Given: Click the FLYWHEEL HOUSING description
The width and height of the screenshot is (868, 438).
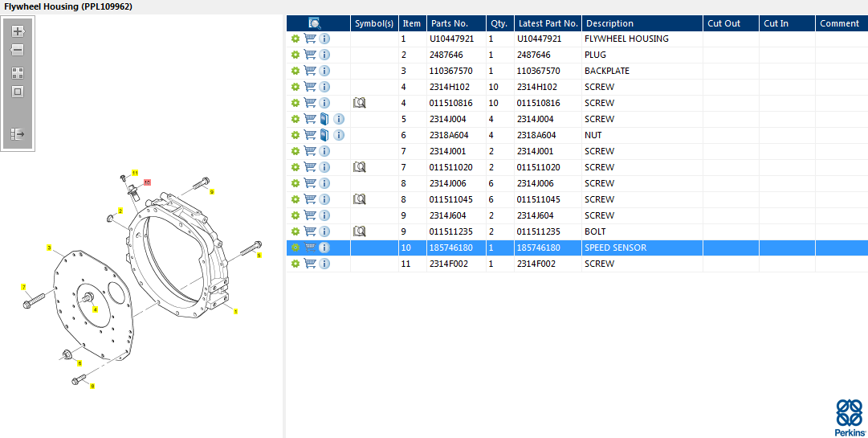Looking at the screenshot, I should point(626,39).
